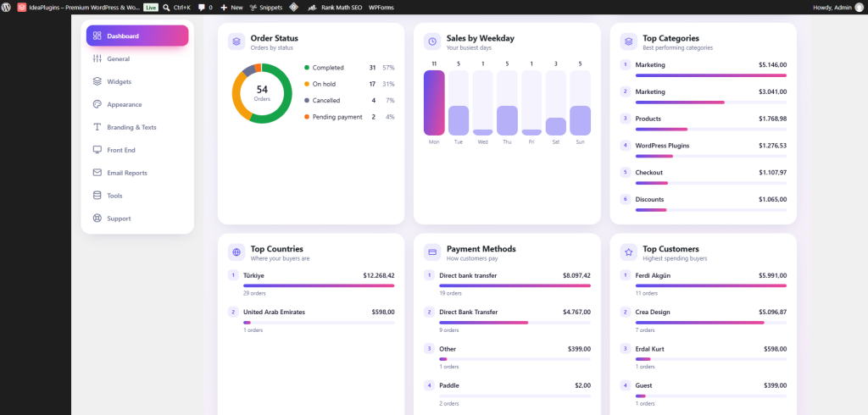
Task: Click the Payment Methods card icon
Action: pos(432,252)
